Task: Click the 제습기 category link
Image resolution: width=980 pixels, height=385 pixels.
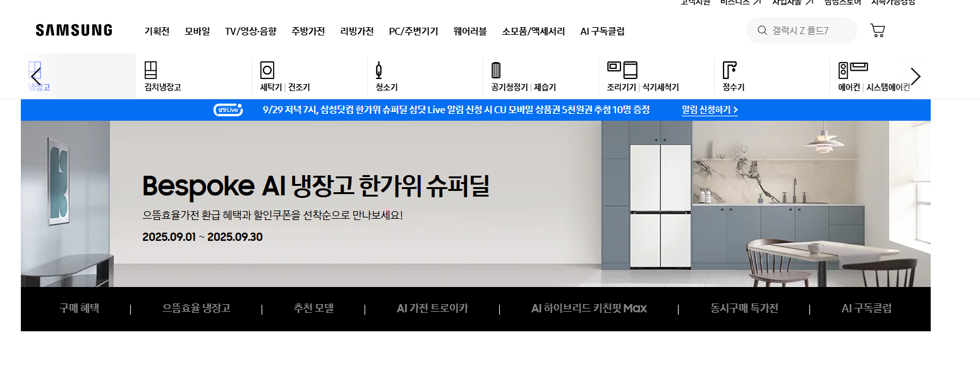Action: click(545, 88)
